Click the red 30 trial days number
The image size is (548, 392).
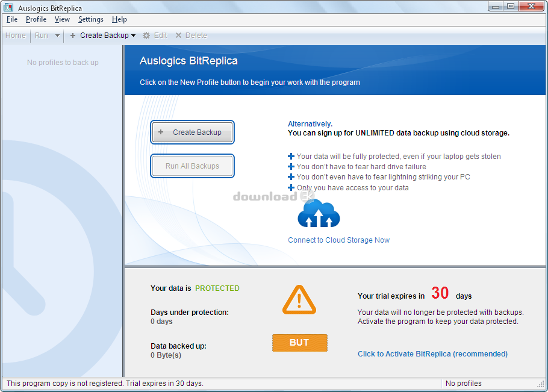[x=440, y=293]
